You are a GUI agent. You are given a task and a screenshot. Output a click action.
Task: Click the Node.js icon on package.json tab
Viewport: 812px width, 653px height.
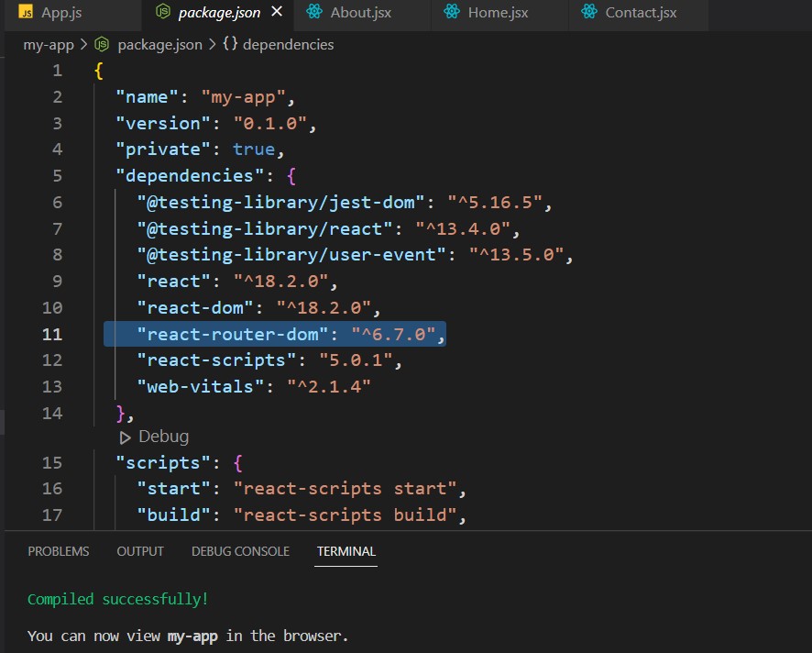coord(163,13)
